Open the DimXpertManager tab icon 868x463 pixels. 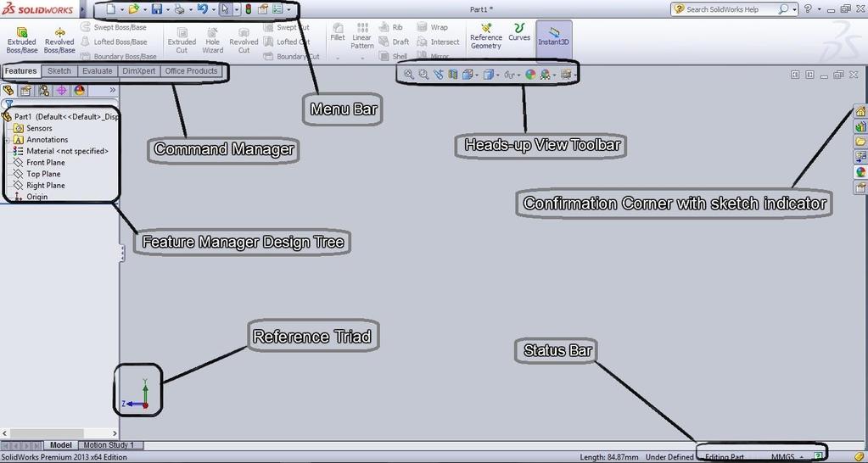61,90
